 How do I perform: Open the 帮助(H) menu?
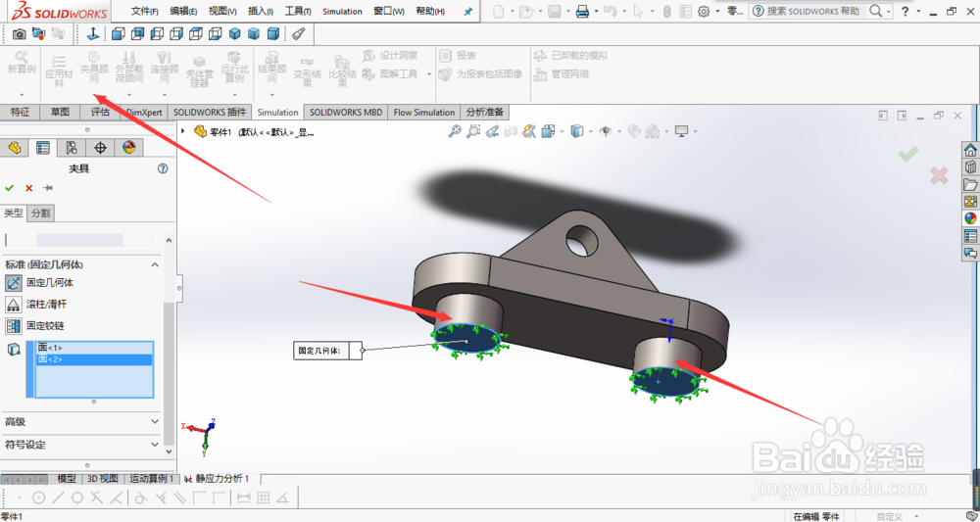[430, 11]
